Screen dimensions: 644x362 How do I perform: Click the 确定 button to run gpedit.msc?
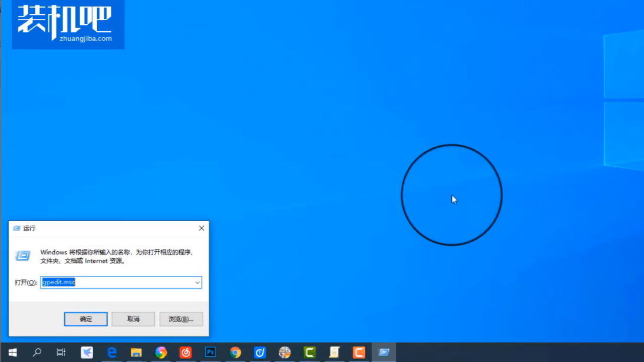[x=86, y=319]
